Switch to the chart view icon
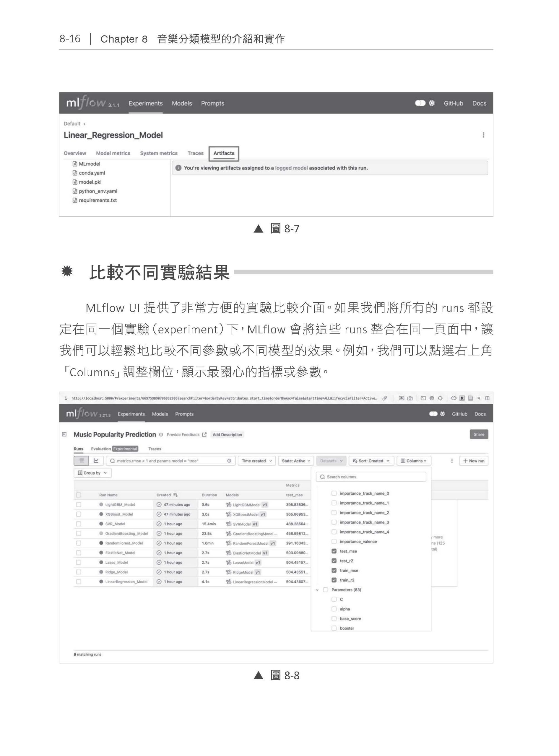Viewport: 559px width, 756px height. click(x=96, y=460)
